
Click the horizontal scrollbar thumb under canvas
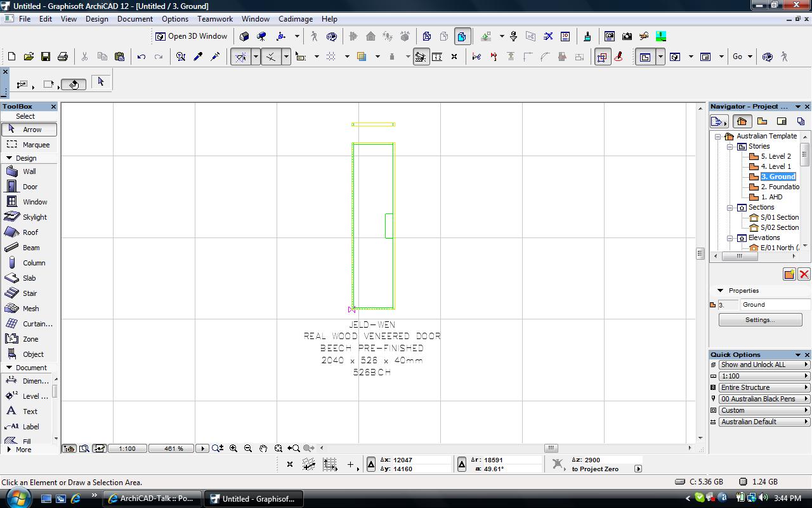click(551, 448)
